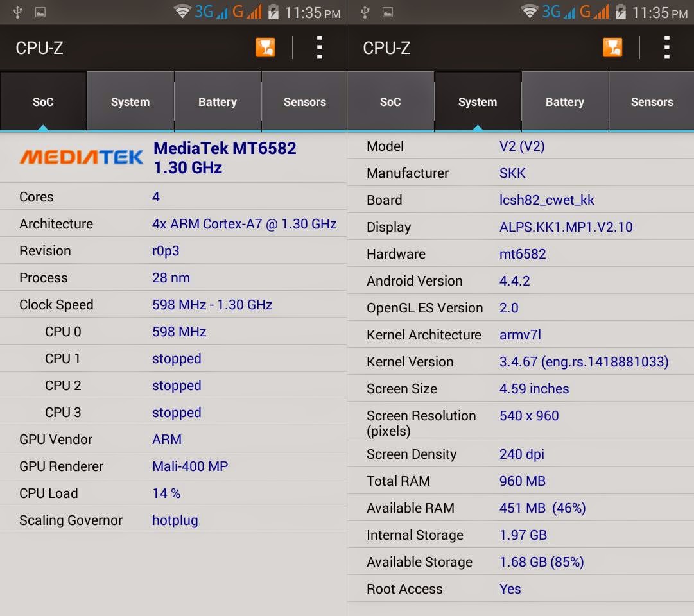This screenshot has height=616, width=694.
Task: Tap the trophy icon in left CPU-Z screen
Action: (x=265, y=47)
